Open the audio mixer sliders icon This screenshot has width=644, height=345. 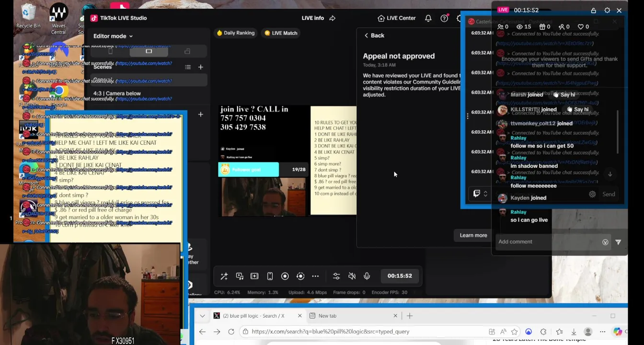[x=336, y=276]
